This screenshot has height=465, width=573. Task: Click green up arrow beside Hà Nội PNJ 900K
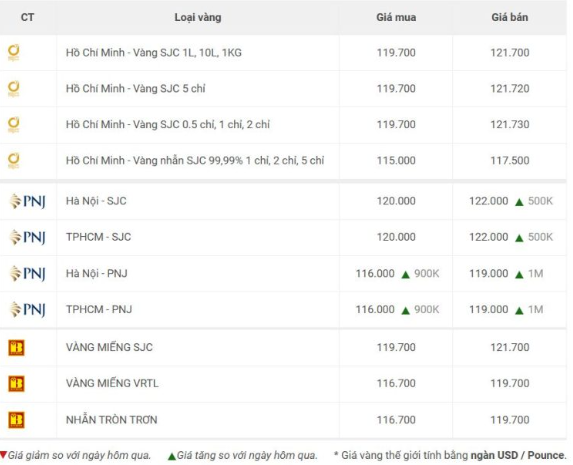coord(405,275)
